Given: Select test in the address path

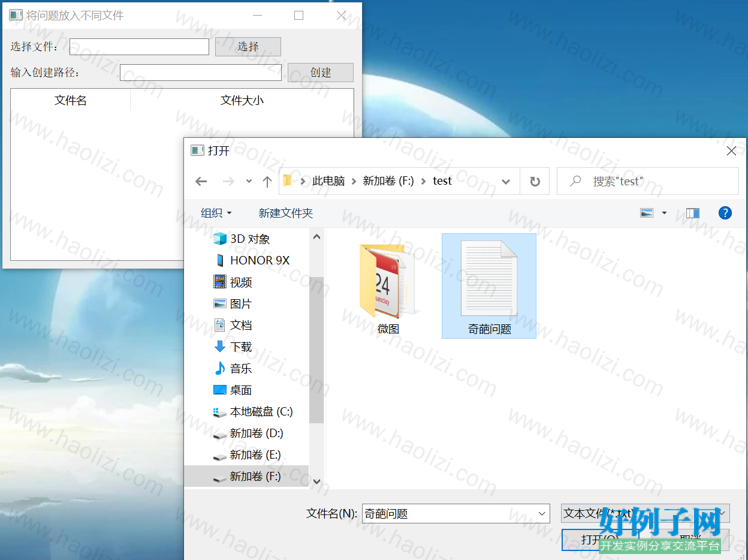Looking at the screenshot, I should pos(442,181).
